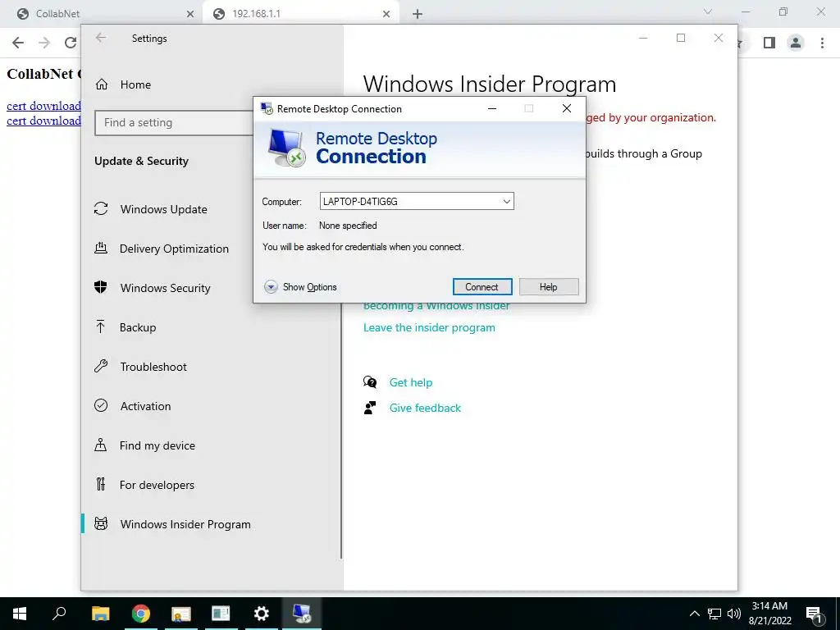Viewport: 840px width, 630px height.
Task: Open Google Chrome from the taskbar
Action: [x=141, y=614]
